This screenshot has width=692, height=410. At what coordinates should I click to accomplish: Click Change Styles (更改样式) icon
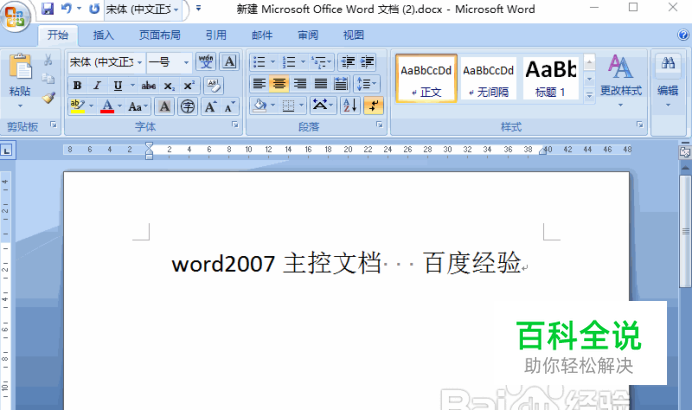coord(620,67)
